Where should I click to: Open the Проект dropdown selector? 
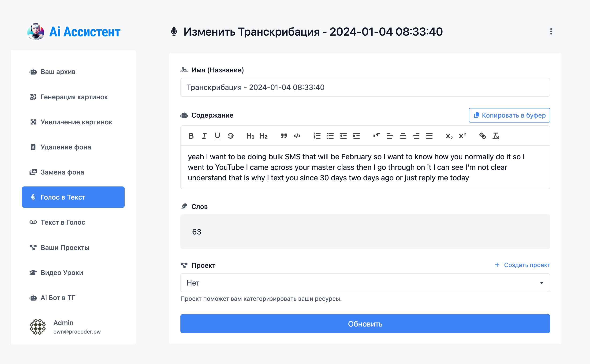(x=365, y=283)
